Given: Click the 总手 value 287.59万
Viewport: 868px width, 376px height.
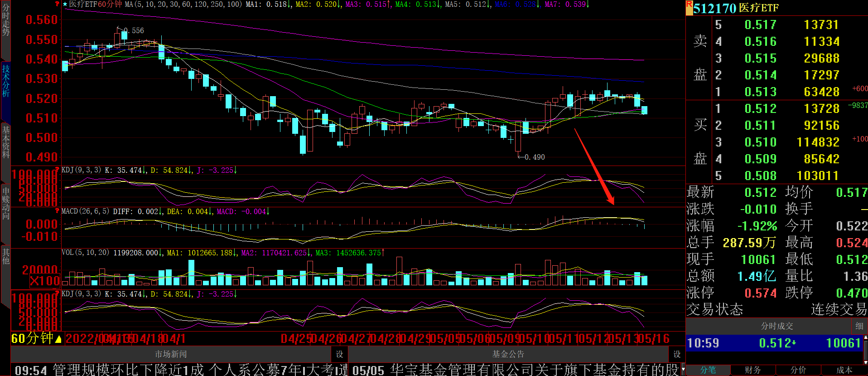Looking at the screenshot, I should (749, 243).
